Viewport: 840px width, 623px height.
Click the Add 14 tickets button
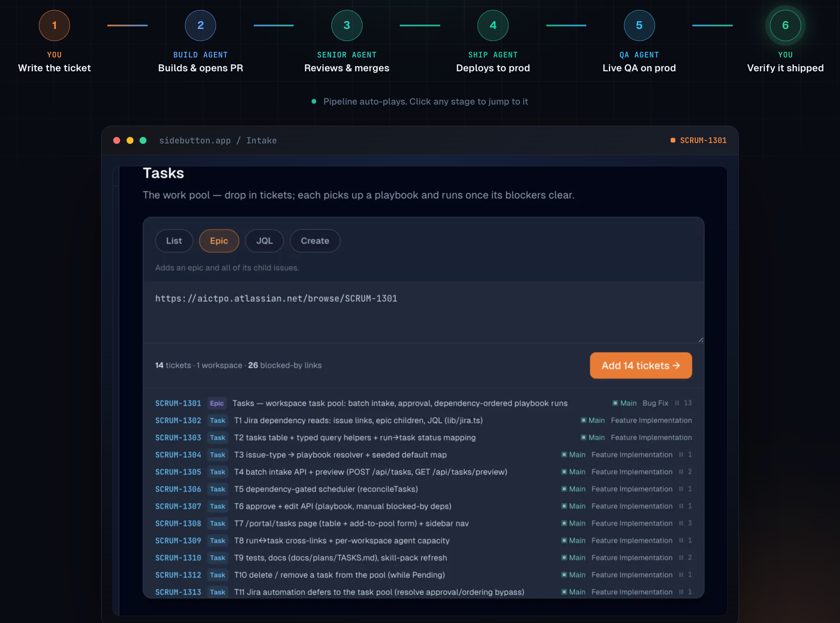[x=641, y=366]
